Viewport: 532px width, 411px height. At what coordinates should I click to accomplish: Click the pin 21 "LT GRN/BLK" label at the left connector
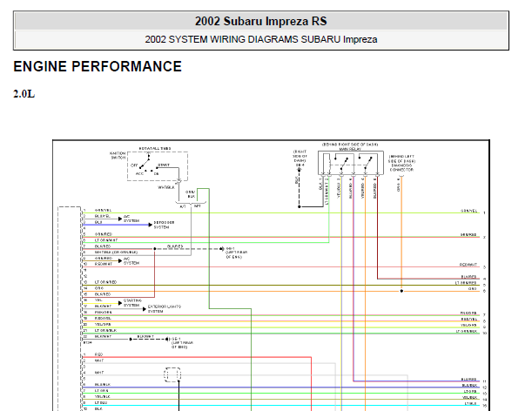[105, 330]
